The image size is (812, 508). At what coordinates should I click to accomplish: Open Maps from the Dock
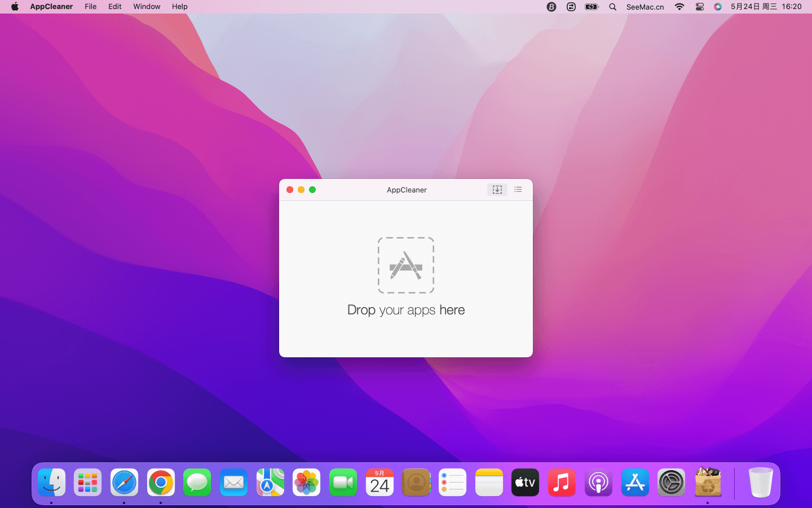point(270,483)
